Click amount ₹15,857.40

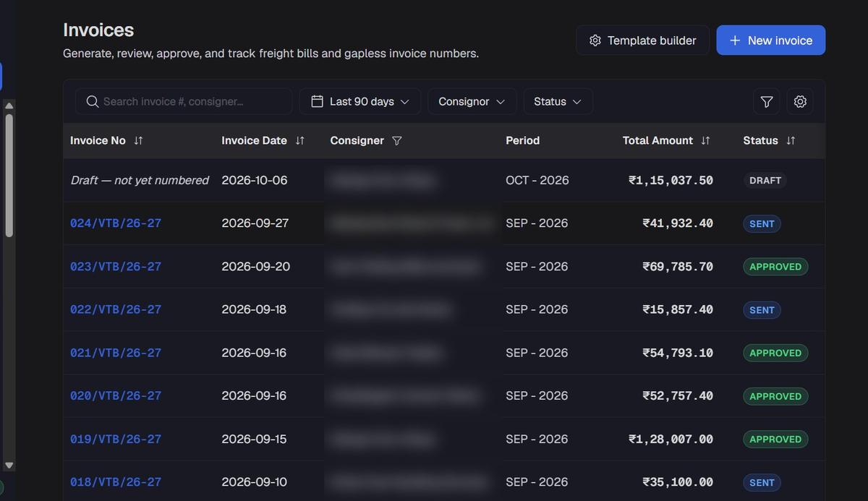678,309
